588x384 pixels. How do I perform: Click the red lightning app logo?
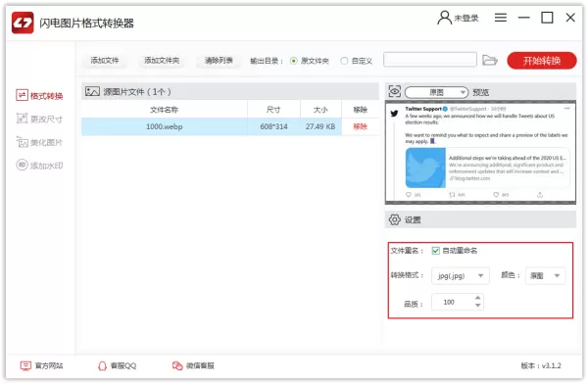(23, 23)
